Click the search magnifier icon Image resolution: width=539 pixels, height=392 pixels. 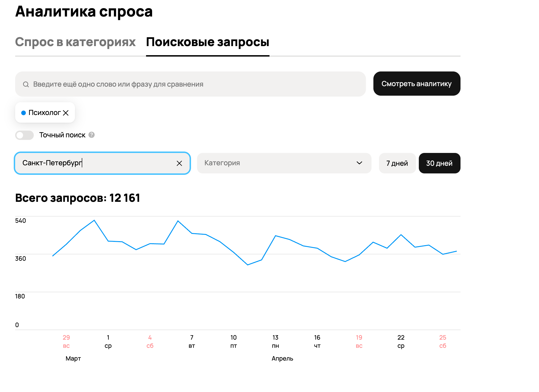26,84
